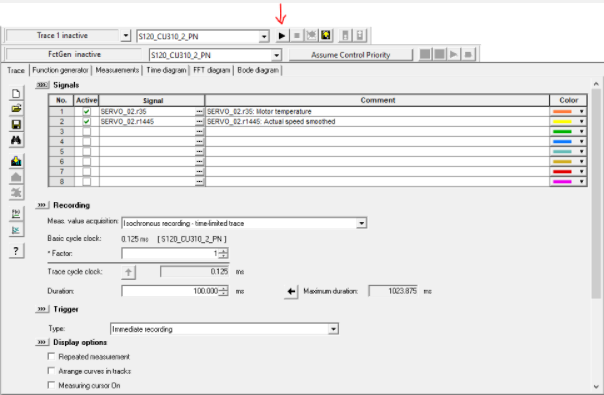Open signal browser for row 1 SERVO_02.r35

tap(199, 111)
